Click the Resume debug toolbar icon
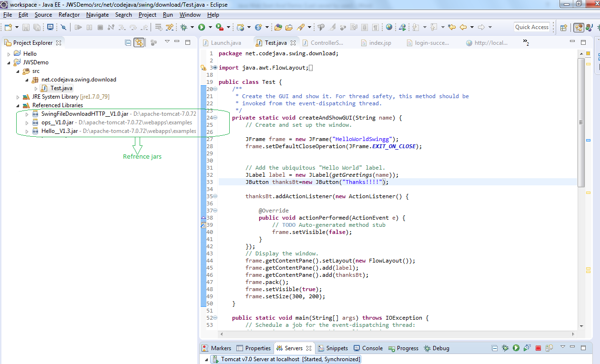The image size is (600, 364). point(78,27)
